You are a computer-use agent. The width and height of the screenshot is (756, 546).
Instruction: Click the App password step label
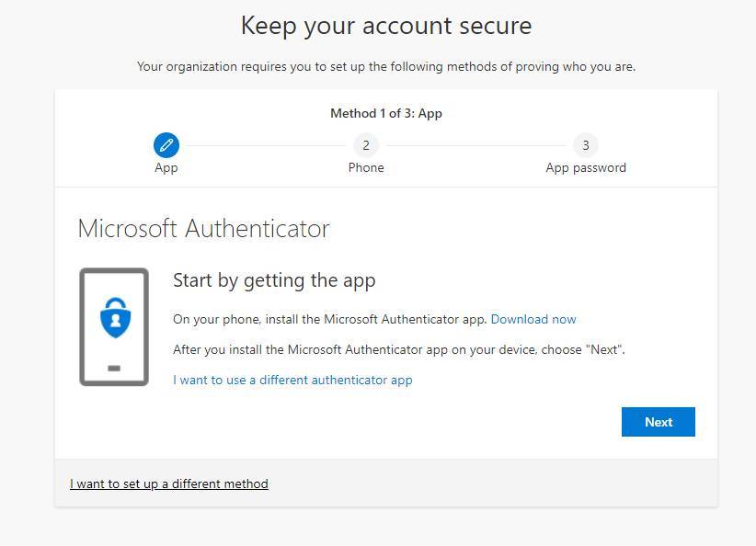(x=586, y=167)
